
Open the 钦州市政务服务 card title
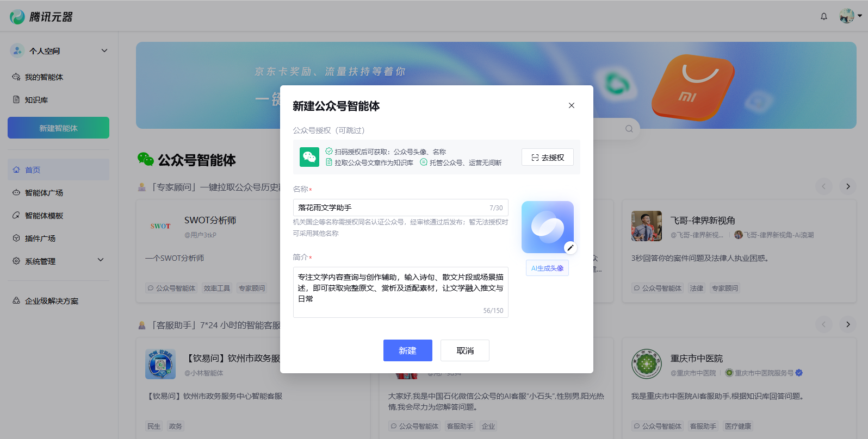[x=233, y=358]
